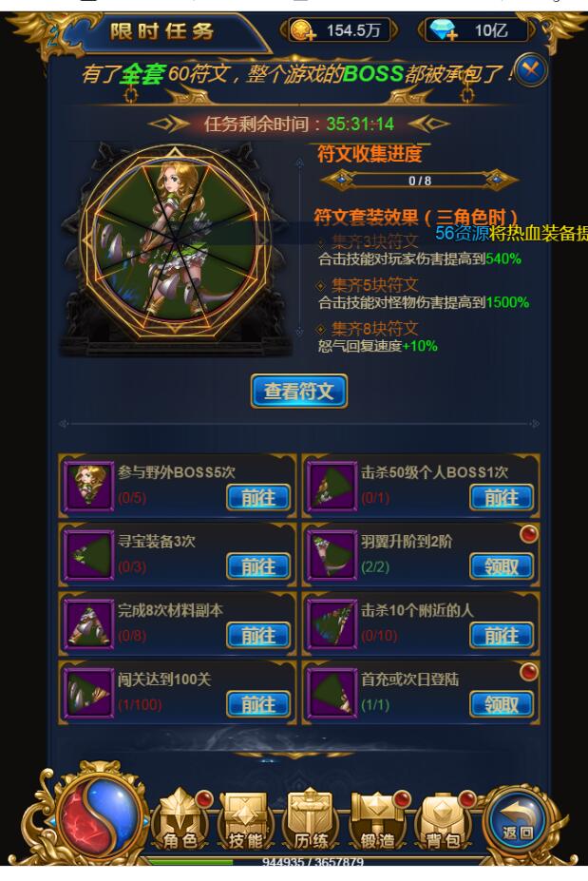
Task: Click the 查看符文 button
Action: coord(299,391)
